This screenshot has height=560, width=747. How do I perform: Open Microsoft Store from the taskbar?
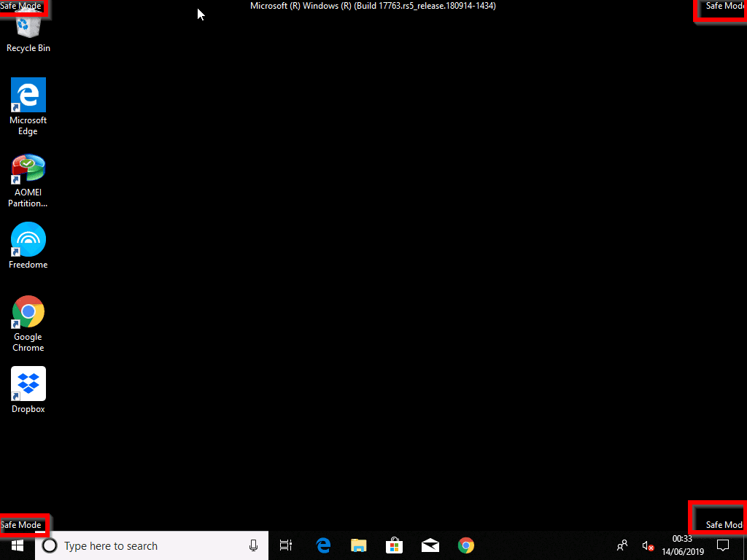(395, 545)
